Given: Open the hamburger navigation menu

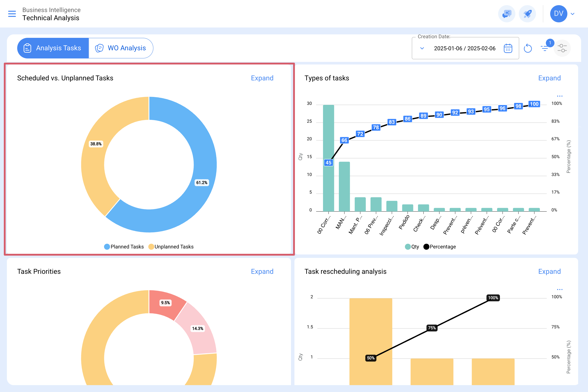Looking at the screenshot, I should coord(12,14).
